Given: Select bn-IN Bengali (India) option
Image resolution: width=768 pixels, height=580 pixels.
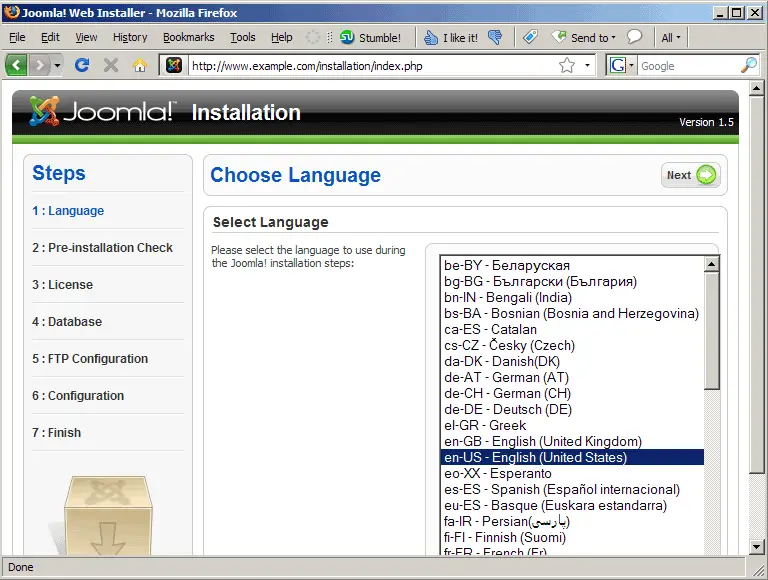Looking at the screenshot, I should coord(572,297).
